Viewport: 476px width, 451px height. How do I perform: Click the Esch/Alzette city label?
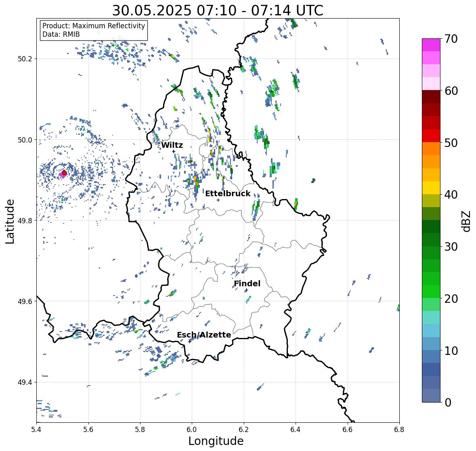pyautogui.click(x=204, y=335)
